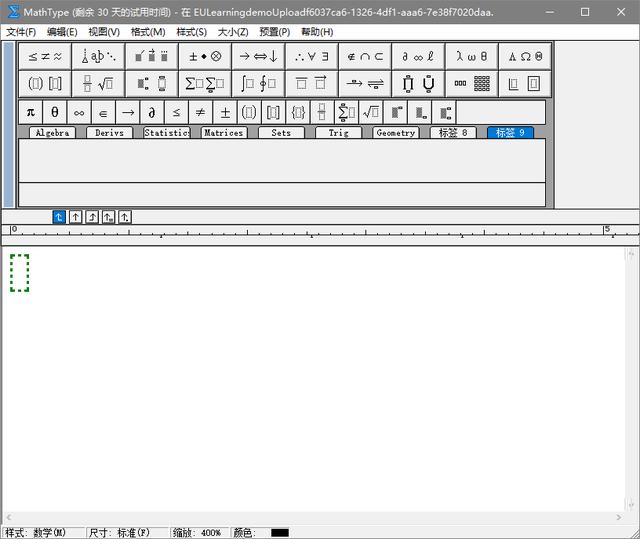Viewport: 640px width, 539px height.
Task: Open miscellaneous symbols palette (∂ ∞ ℓ)
Action: pos(418,56)
